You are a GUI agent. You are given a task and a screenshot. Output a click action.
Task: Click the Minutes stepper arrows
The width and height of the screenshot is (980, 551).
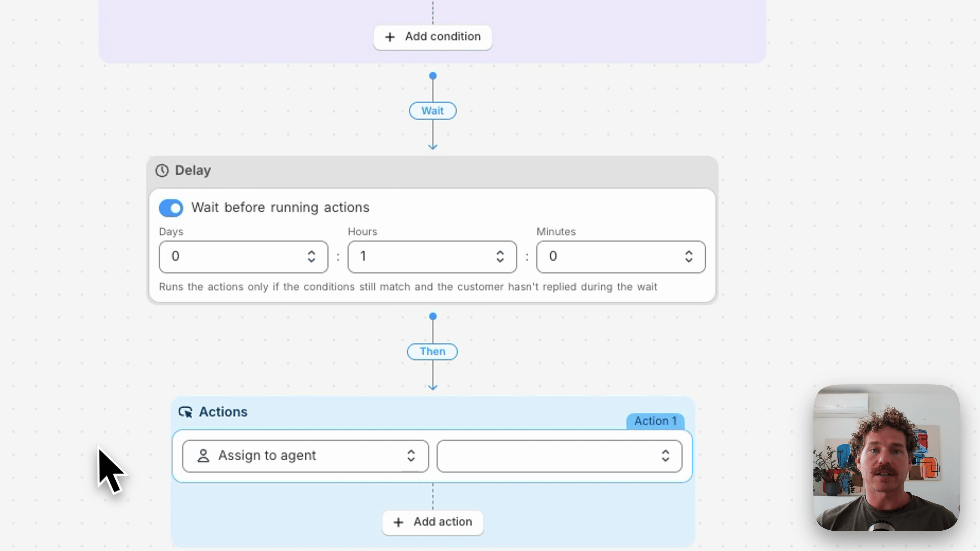(689, 257)
